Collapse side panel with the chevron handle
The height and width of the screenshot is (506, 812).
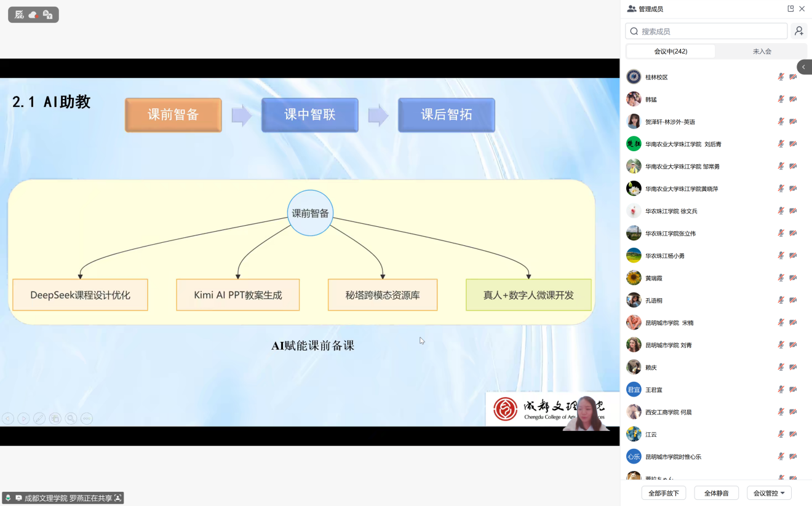tap(803, 67)
